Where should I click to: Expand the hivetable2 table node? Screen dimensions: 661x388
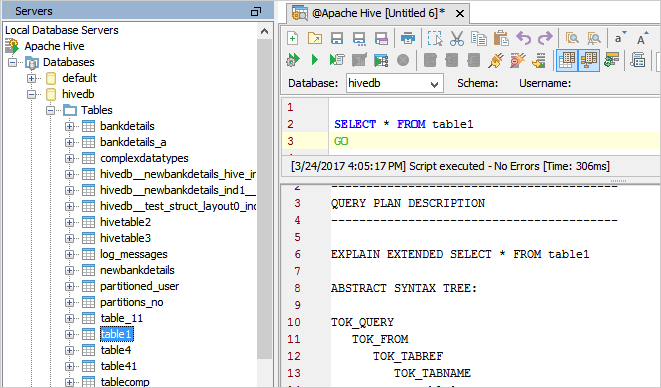pyautogui.click(x=70, y=222)
